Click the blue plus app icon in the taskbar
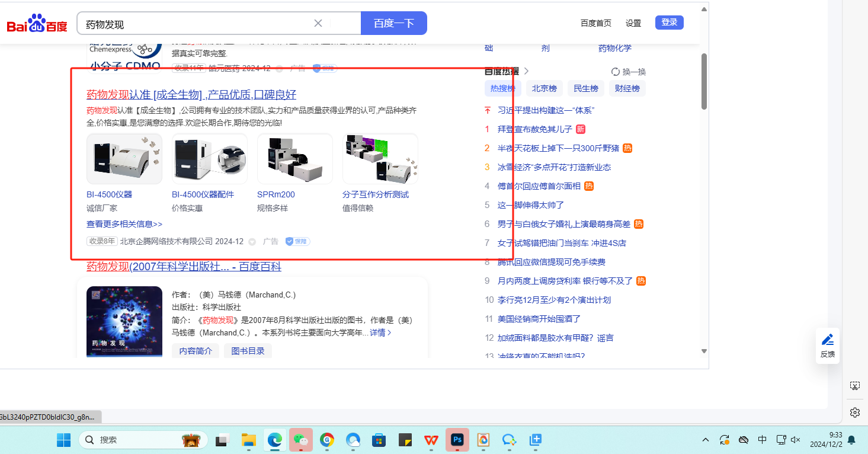Viewport: 868px width, 454px height. pos(536,440)
